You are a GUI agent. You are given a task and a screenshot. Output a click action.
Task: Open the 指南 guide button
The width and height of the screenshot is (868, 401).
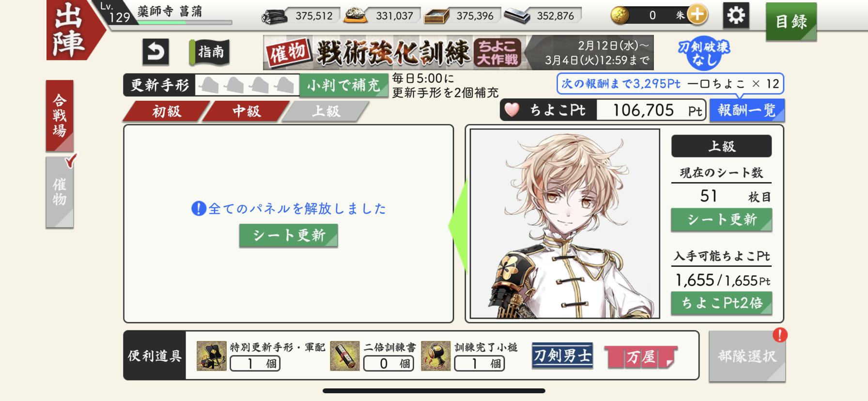210,52
